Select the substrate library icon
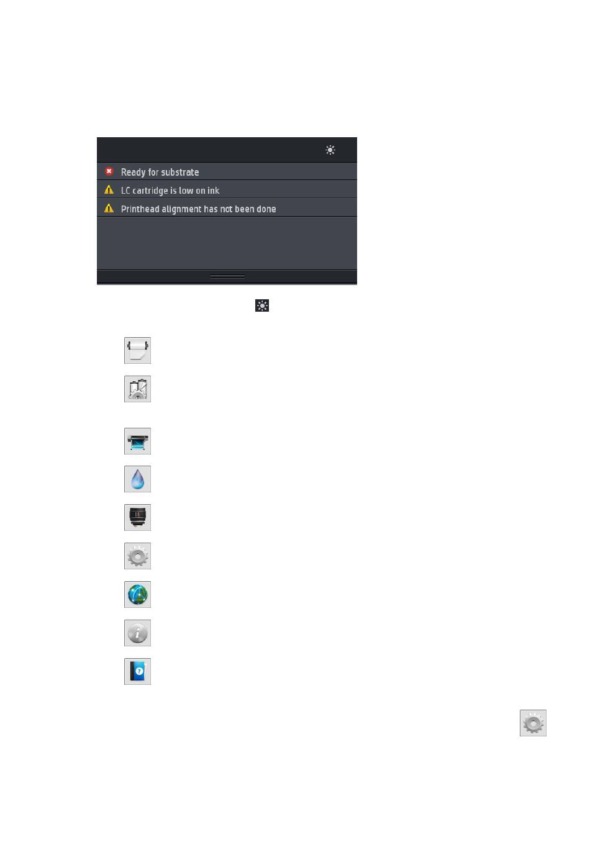 click(x=137, y=389)
